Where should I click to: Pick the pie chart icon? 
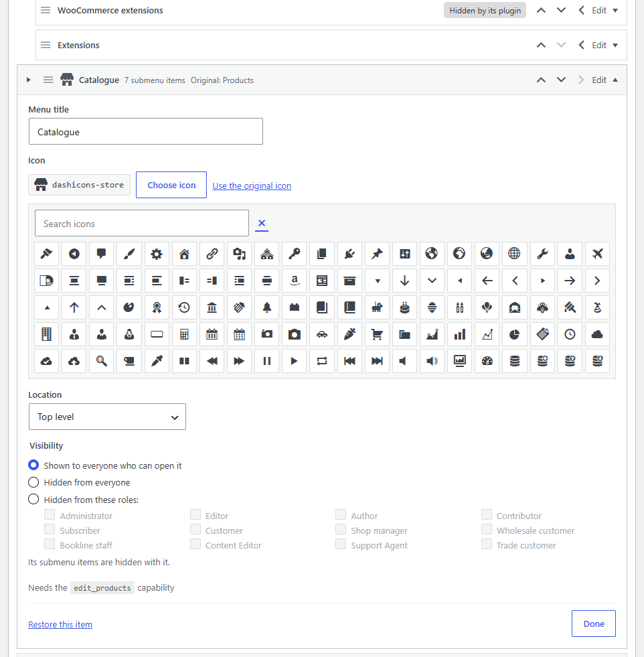pos(515,334)
